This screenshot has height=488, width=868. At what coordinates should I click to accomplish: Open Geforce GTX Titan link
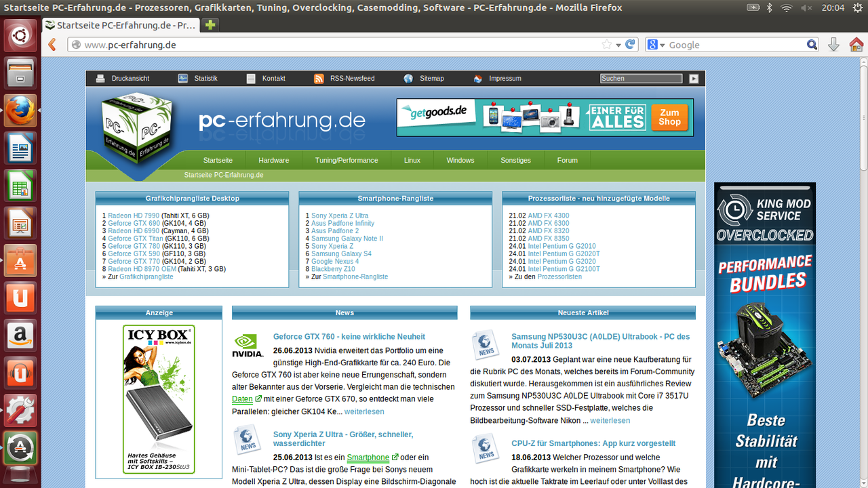136,239
